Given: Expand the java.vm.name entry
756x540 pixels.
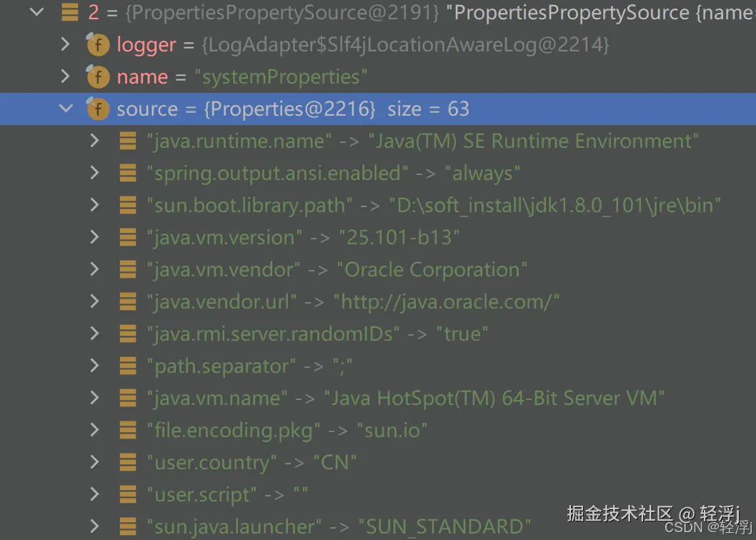Looking at the screenshot, I should coord(95,398).
